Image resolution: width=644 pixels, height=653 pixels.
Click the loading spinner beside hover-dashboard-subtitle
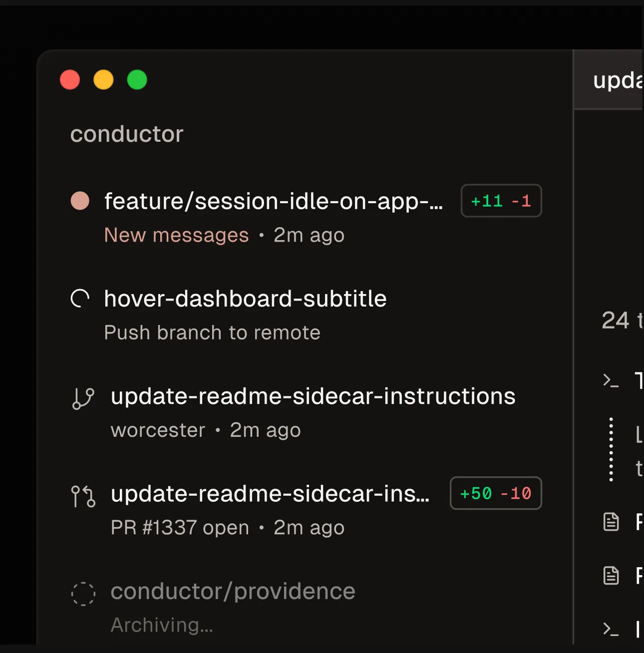(x=80, y=299)
